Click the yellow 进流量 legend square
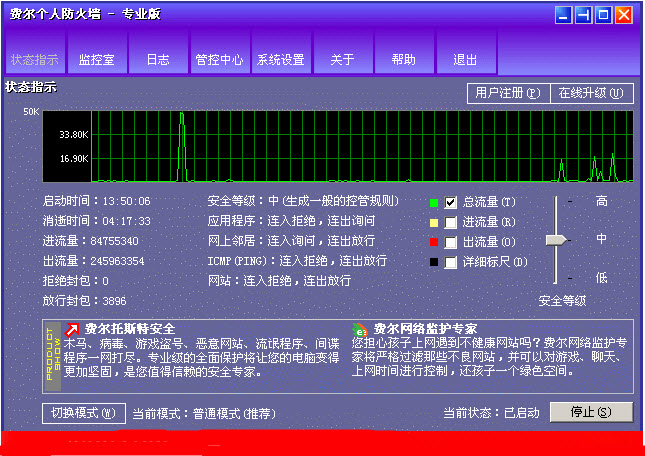Viewport: 645px width, 456px height. 433,222
